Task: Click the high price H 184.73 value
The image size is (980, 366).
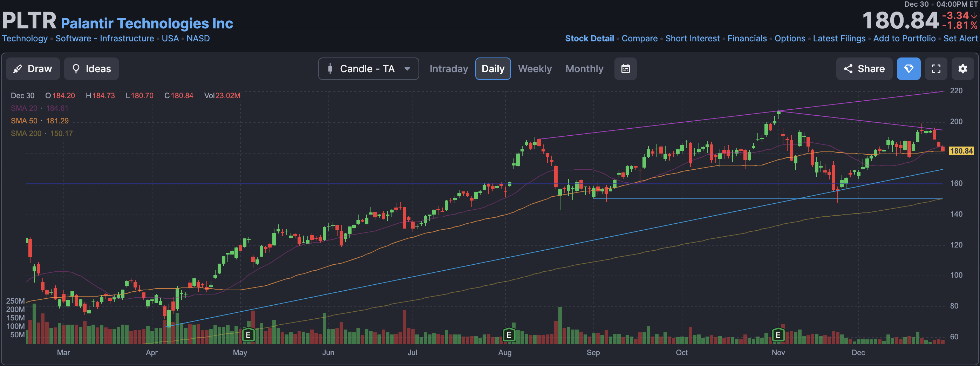Action: click(x=100, y=95)
